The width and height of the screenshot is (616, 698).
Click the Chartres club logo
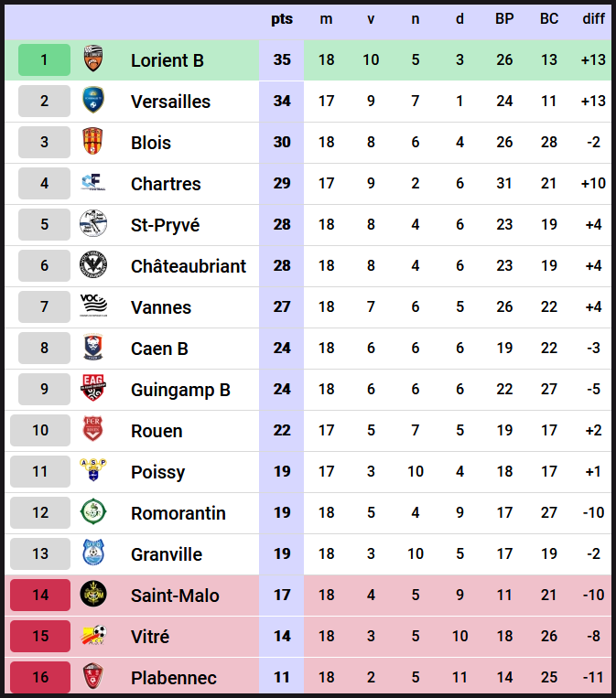[x=92, y=184]
